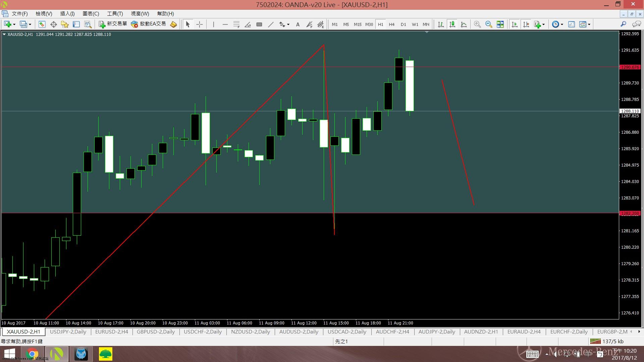Expand the Templates dropdown arrow

pos(589,24)
